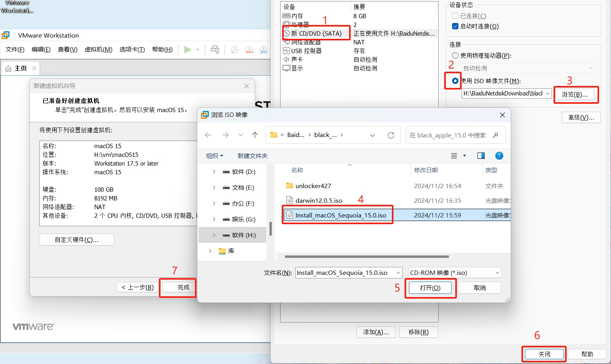This screenshot has width=611, height=364.
Task: Open the 查看(V) menu
Action: tap(68, 50)
